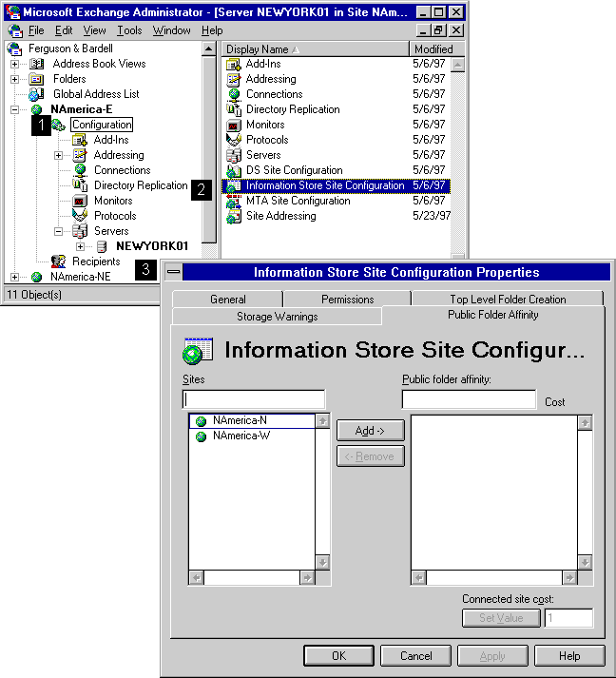
Task: Open the Tools menu
Action: [129, 30]
